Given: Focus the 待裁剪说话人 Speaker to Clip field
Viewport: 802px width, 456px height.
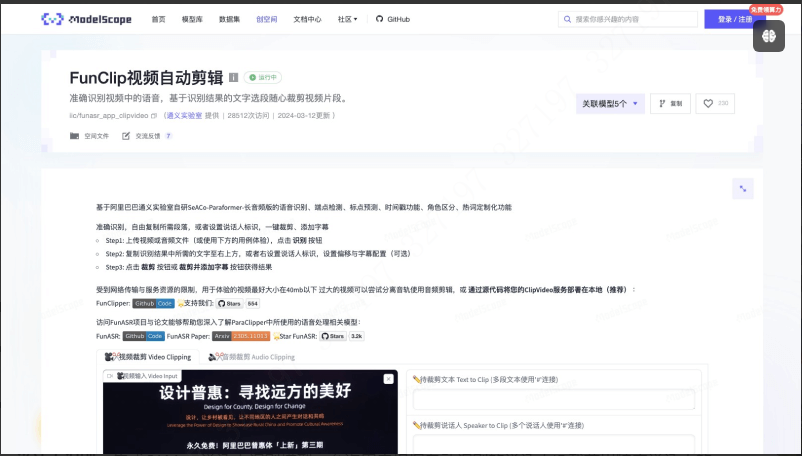Looking at the screenshot, I should click(x=554, y=444).
